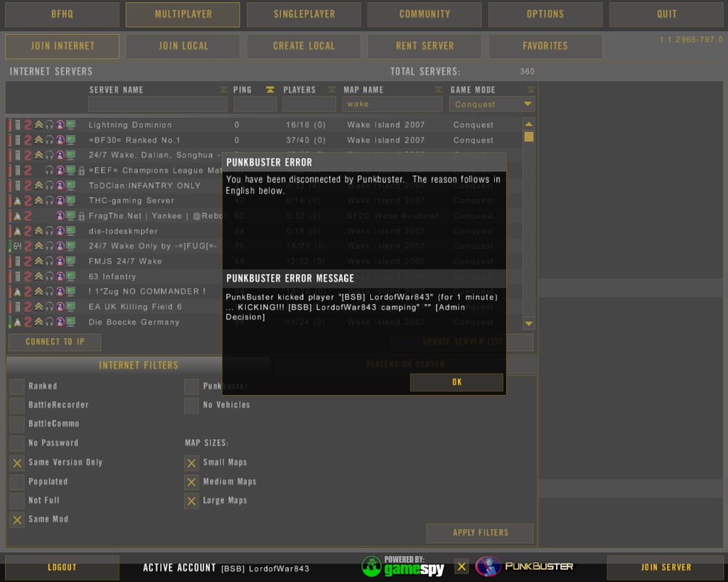Click the Server Name filter input field

pyautogui.click(x=158, y=104)
